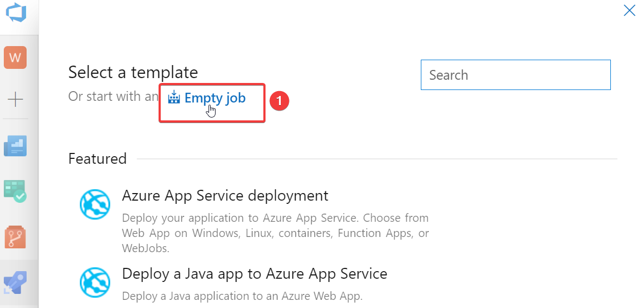Click the Java app template description text

click(x=242, y=296)
